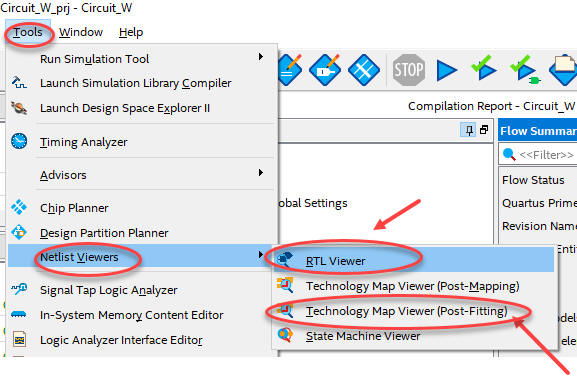The width and height of the screenshot is (577, 377).
Task: Click Simulation Library Compiler waveform icon
Action: coord(19,82)
